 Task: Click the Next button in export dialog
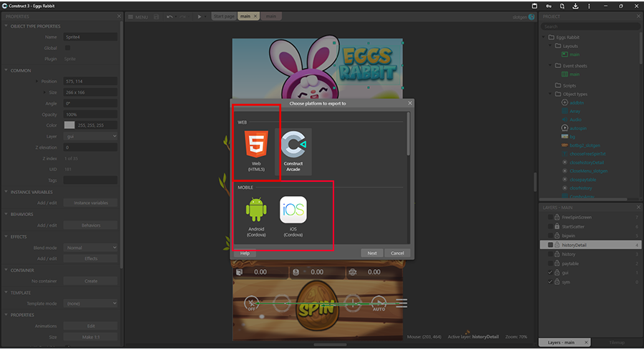click(x=372, y=253)
